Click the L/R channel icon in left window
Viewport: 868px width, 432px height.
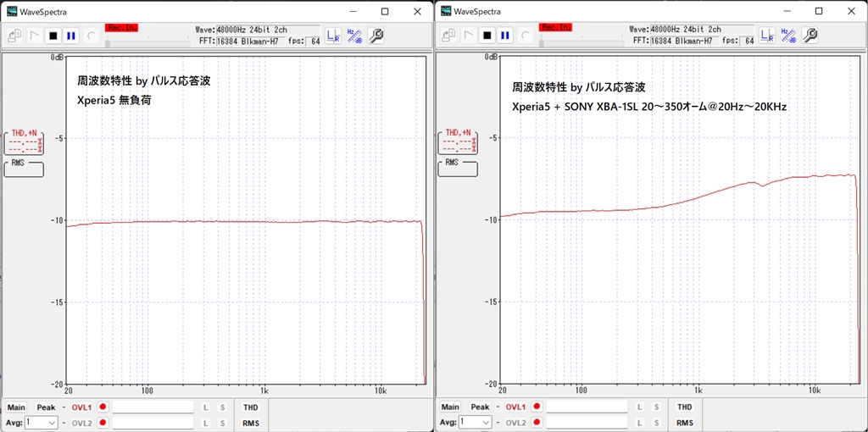[x=332, y=36]
